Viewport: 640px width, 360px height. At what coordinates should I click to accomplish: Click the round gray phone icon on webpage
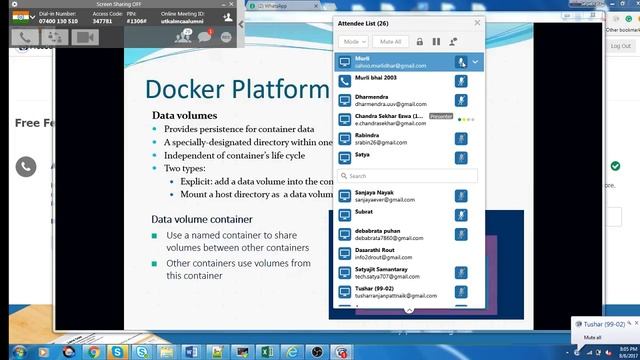26,167
